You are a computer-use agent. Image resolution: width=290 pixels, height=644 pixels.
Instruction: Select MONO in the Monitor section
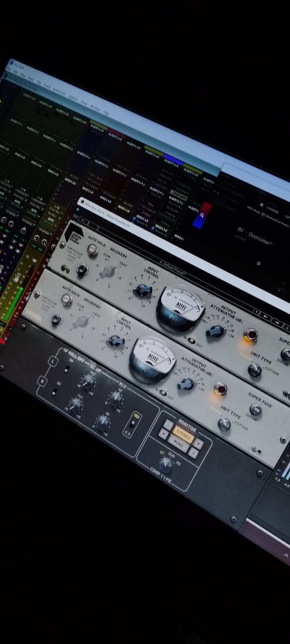click(178, 445)
